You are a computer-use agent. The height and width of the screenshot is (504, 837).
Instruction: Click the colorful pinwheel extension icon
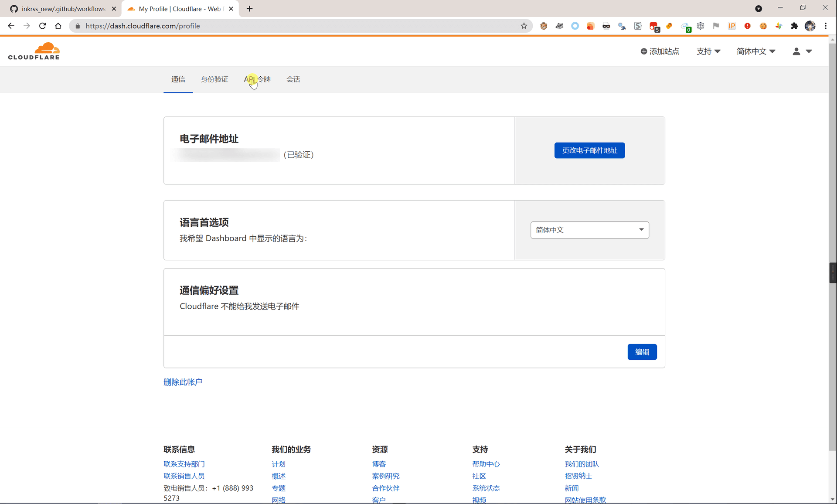click(x=779, y=26)
